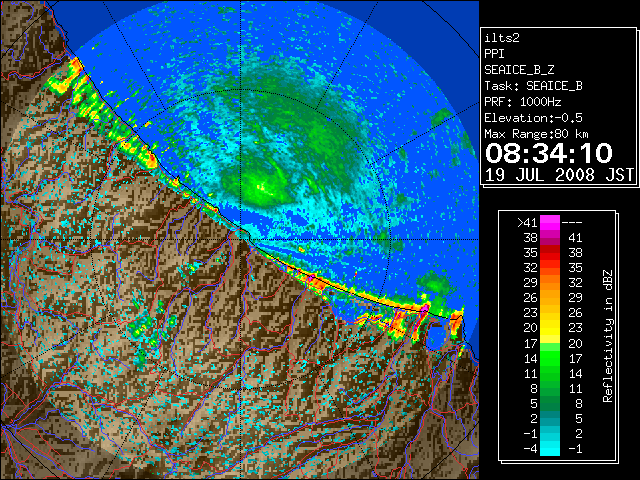
Task: Click the radar origin at the crosshair intersection
Action: (241, 239)
